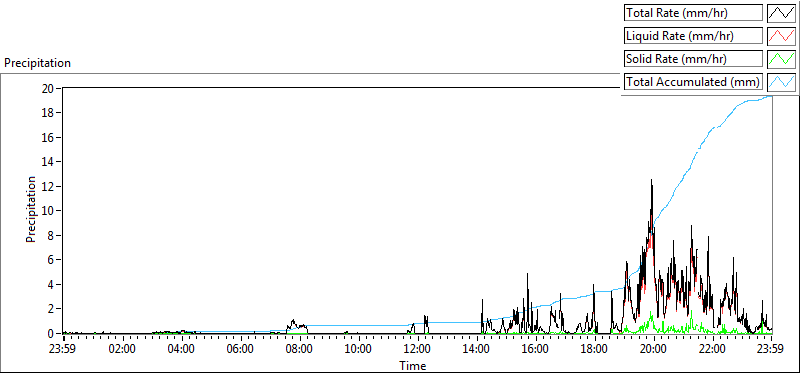Click the 0 minimum value on Y axis
The image size is (800, 373).
click(51, 333)
